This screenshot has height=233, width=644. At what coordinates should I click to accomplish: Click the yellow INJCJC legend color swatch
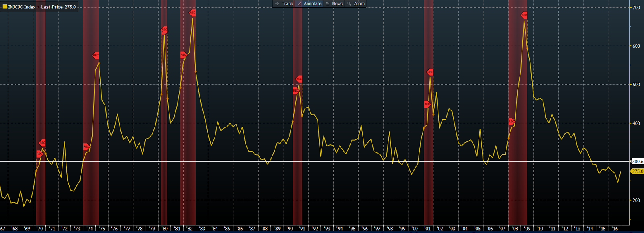[5, 7]
